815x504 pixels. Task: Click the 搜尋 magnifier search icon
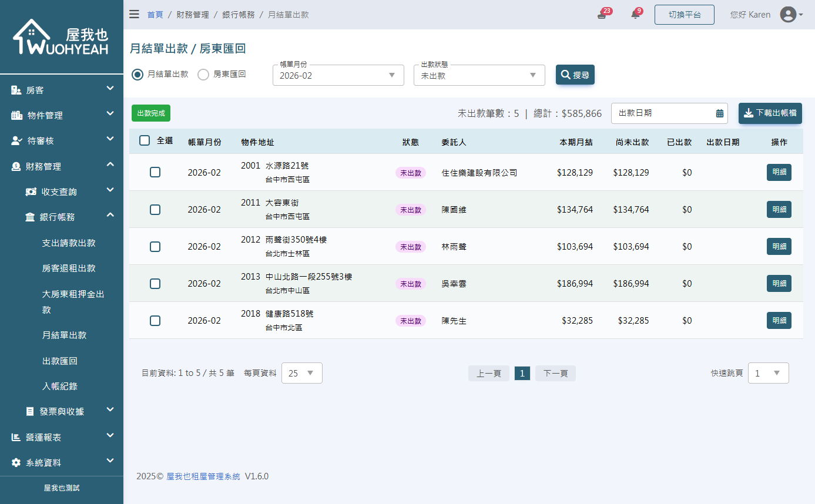(566, 75)
